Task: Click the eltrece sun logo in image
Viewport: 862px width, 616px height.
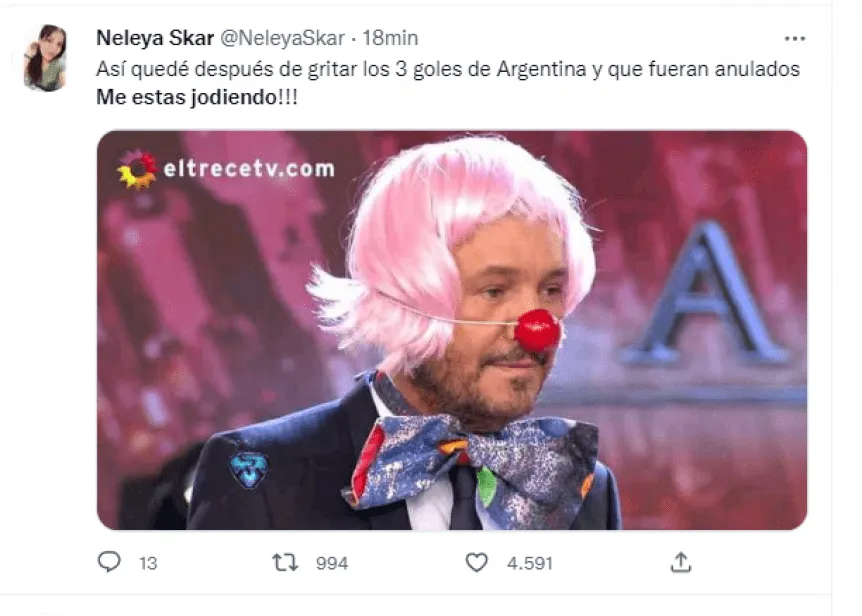Action: (x=137, y=169)
